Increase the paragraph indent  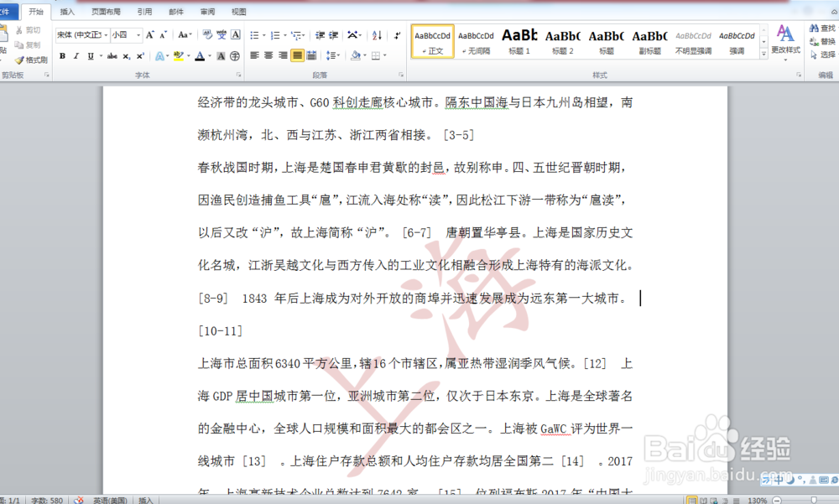(333, 34)
